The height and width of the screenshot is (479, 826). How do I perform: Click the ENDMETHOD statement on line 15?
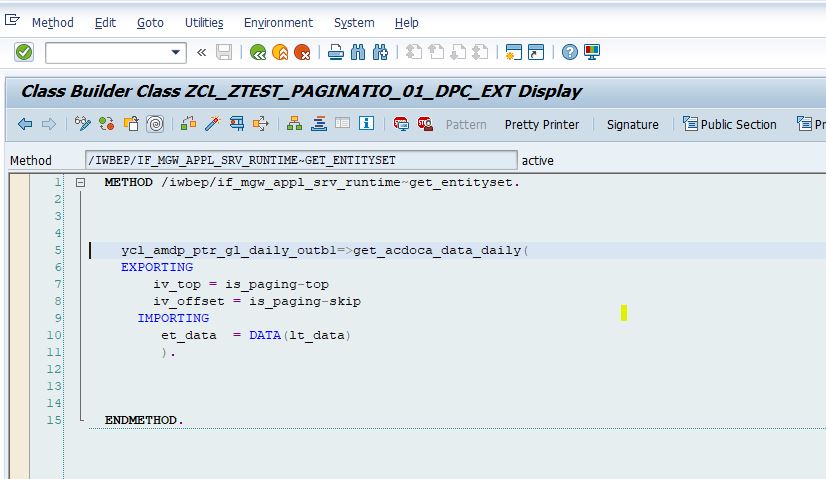[x=144, y=420]
